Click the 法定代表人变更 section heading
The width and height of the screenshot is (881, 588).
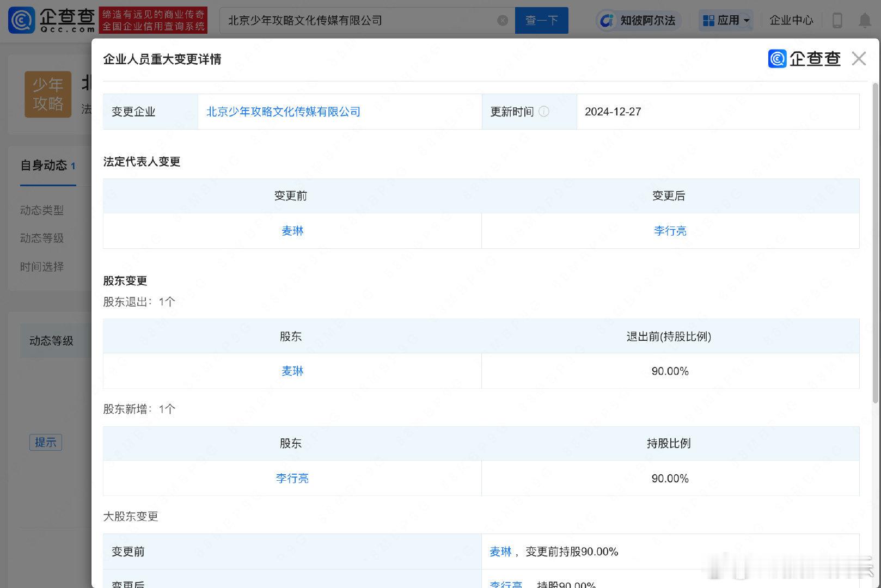click(x=142, y=162)
